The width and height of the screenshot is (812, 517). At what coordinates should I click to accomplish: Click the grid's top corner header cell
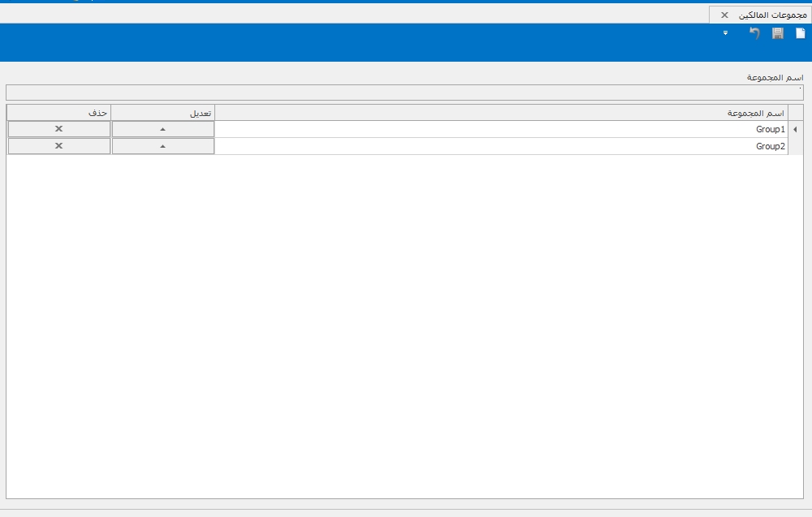click(x=795, y=113)
